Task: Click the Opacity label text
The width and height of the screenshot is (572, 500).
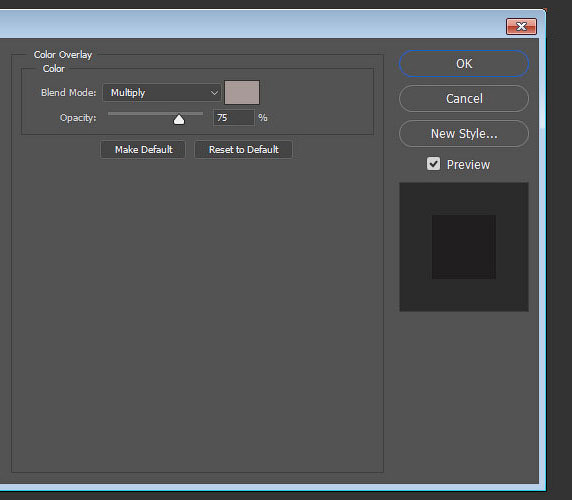Action: click(x=78, y=118)
